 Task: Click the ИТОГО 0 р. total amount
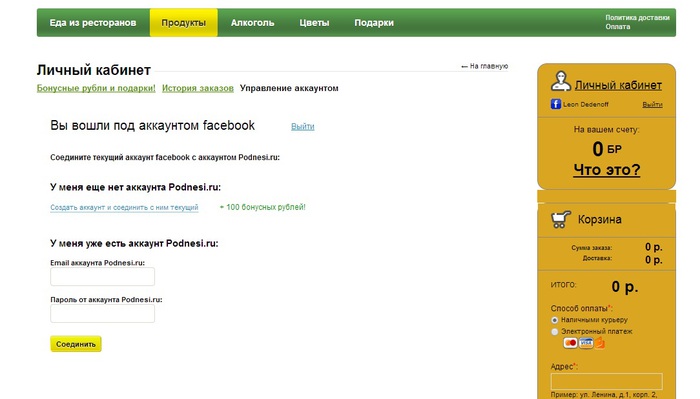tap(625, 286)
